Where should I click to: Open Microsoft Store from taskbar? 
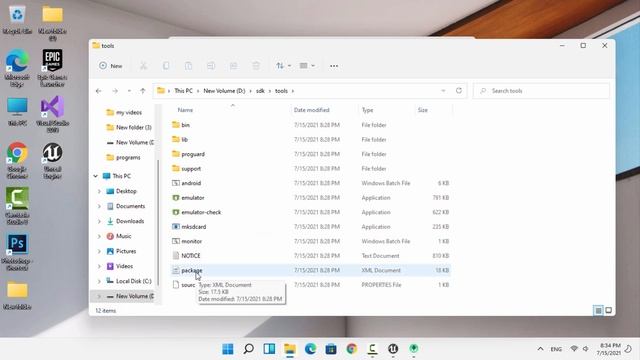pos(331,349)
